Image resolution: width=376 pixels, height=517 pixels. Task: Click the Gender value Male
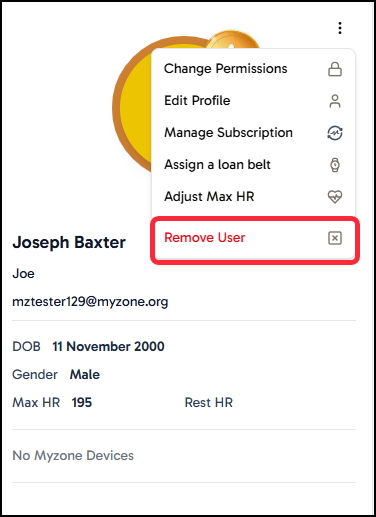pyautogui.click(x=85, y=375)
